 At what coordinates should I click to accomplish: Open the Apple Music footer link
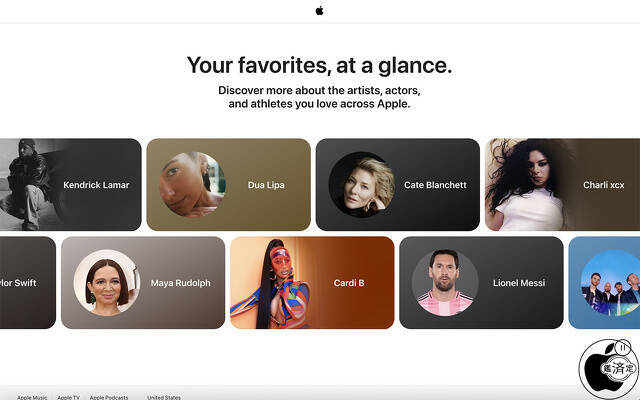pyautogui.click(x=32, y=397)
